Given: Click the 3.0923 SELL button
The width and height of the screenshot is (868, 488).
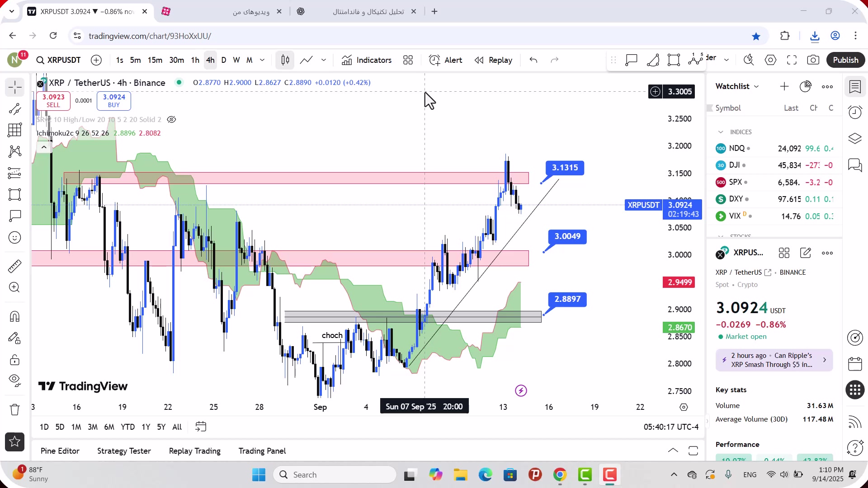Looking at the screenshot, I should click(x=53, y=101).
